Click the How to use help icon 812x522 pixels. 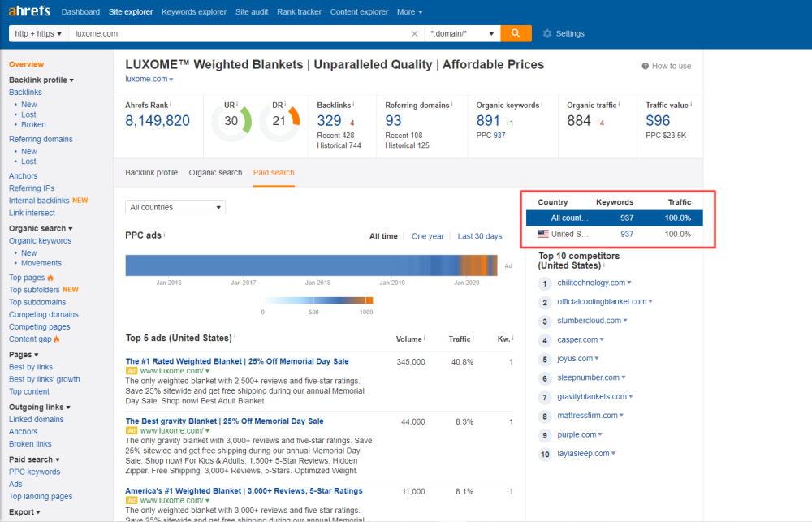[646, 67]
